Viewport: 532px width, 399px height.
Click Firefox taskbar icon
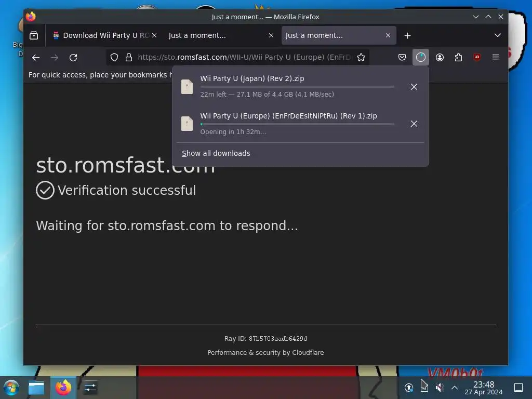63,388
